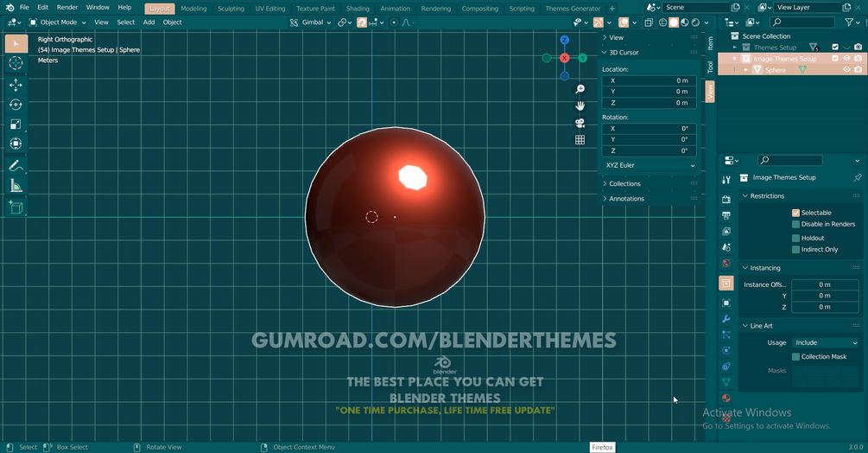
Task: Select the Transform tool
Action: pyautogui.click(x=16, y=144)
